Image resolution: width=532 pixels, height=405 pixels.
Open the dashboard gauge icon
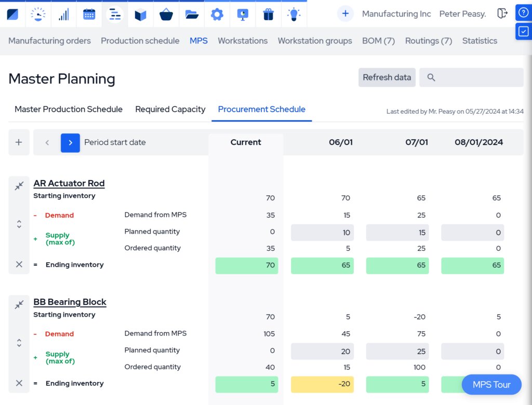pos(38,15)
